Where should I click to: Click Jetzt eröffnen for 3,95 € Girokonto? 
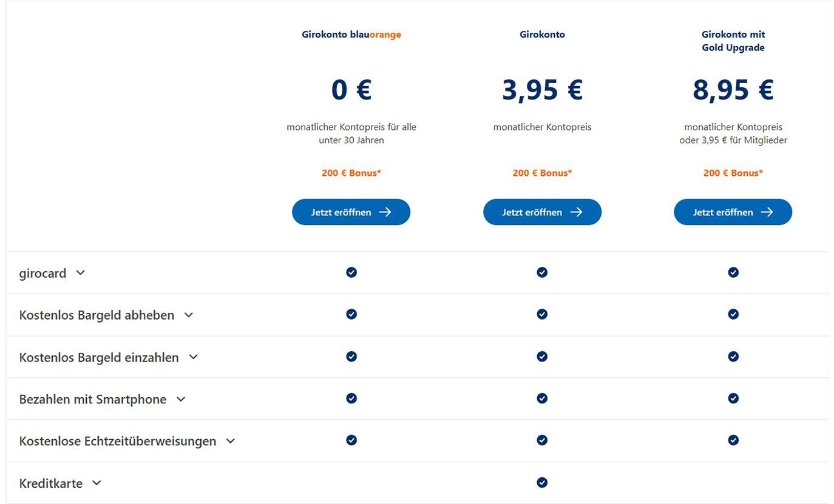[542, 212]
